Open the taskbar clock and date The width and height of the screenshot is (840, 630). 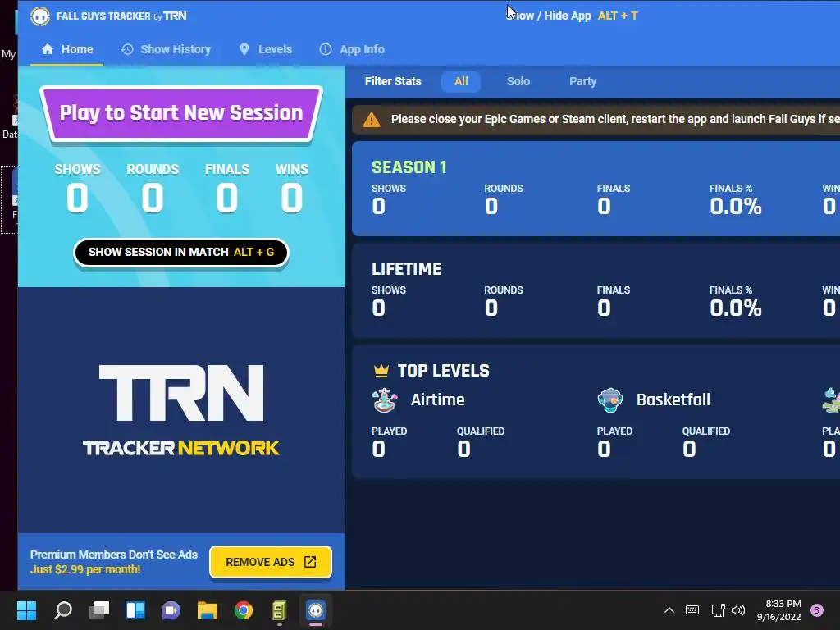[x=779, y=610]
